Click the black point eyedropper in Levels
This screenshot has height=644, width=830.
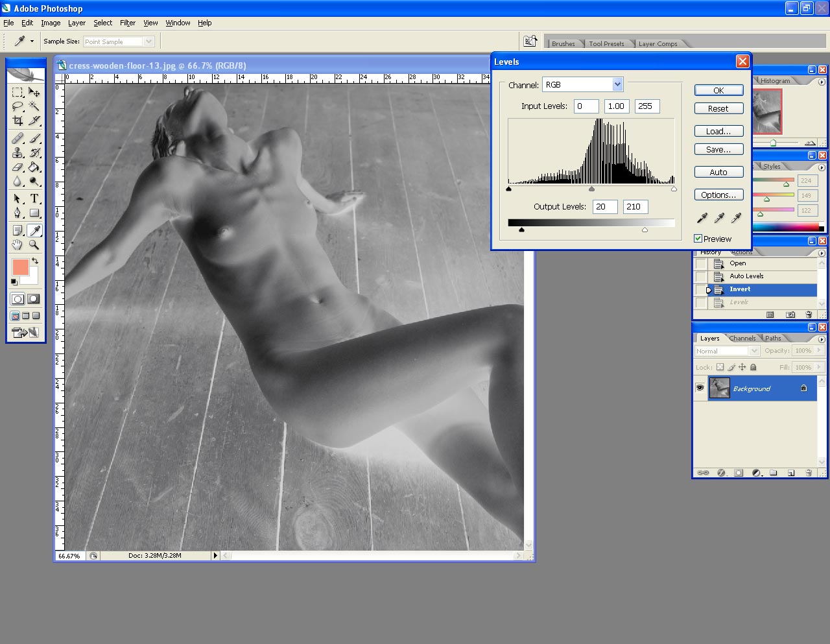(702, 219)
